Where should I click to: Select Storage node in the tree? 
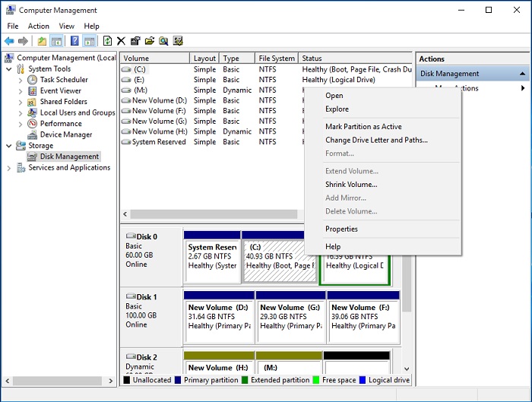click(x=41, y=146)
